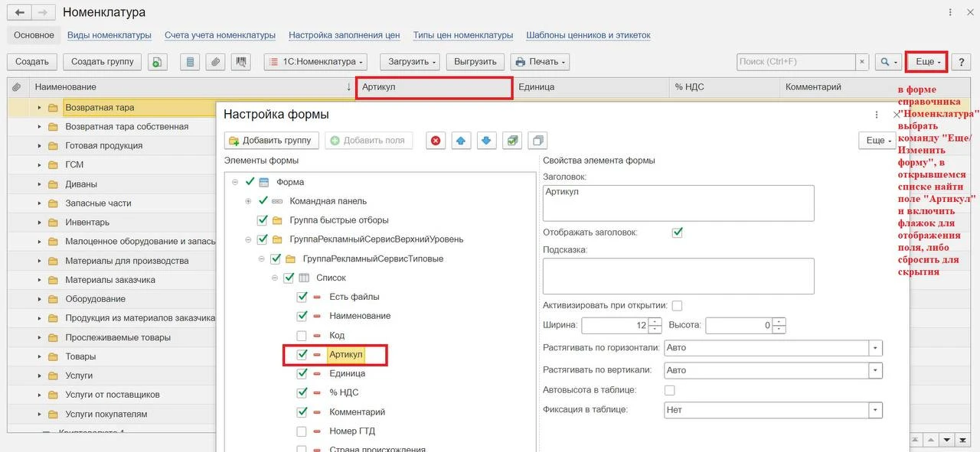Delete selected element with red cross icon

point(436,141)
